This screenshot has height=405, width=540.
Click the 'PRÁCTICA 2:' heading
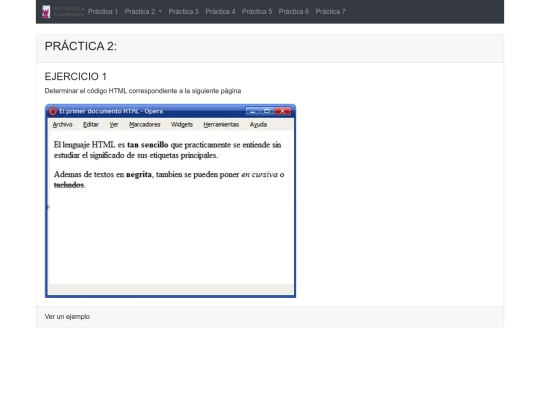tap(81, 46)
